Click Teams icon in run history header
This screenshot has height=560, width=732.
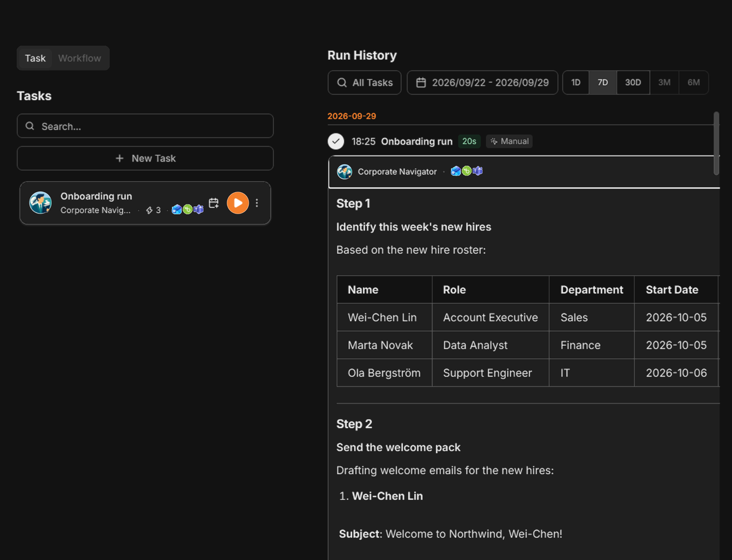pos(477,171)
